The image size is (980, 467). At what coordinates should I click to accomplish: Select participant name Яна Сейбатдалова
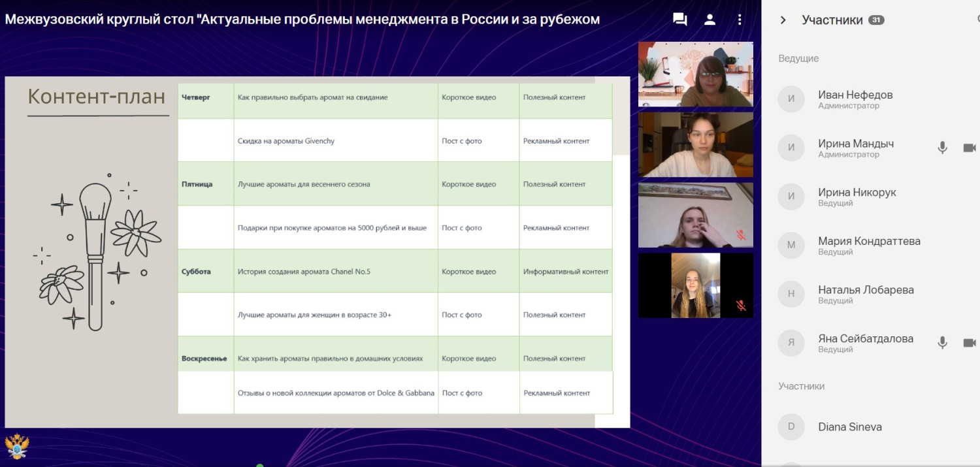[866, 339]
